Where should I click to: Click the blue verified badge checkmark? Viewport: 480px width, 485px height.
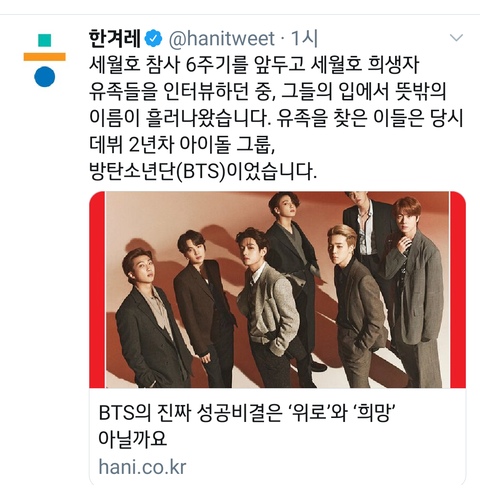tap(153, 39)
